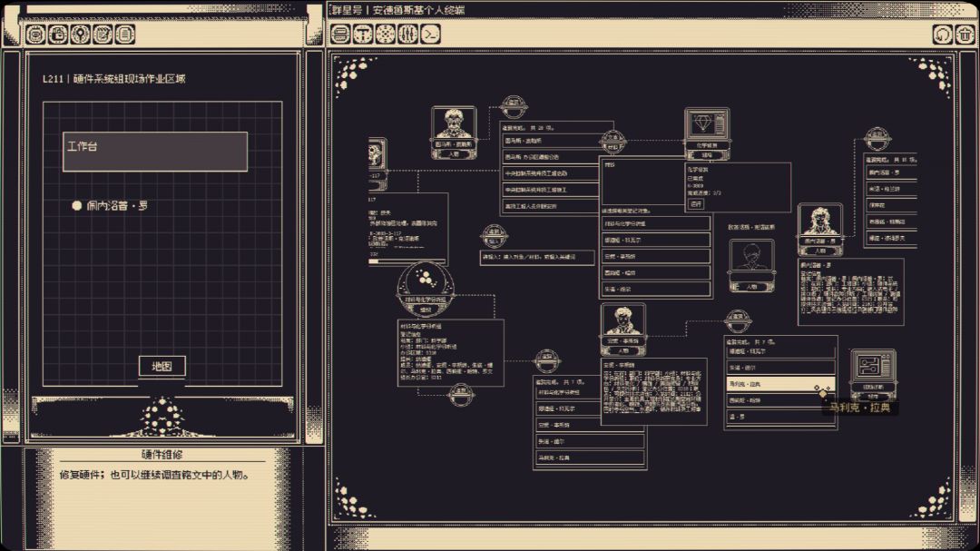Click the 人物 button under the elderly man portrait
Screen dimensions: 980x551
(x=454, y=154)
